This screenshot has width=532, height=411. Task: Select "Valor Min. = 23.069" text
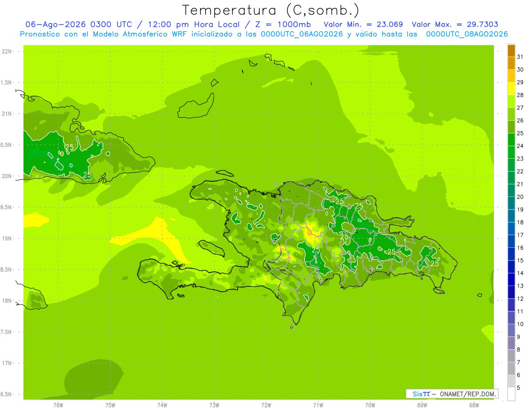click(x=363, y=24)
